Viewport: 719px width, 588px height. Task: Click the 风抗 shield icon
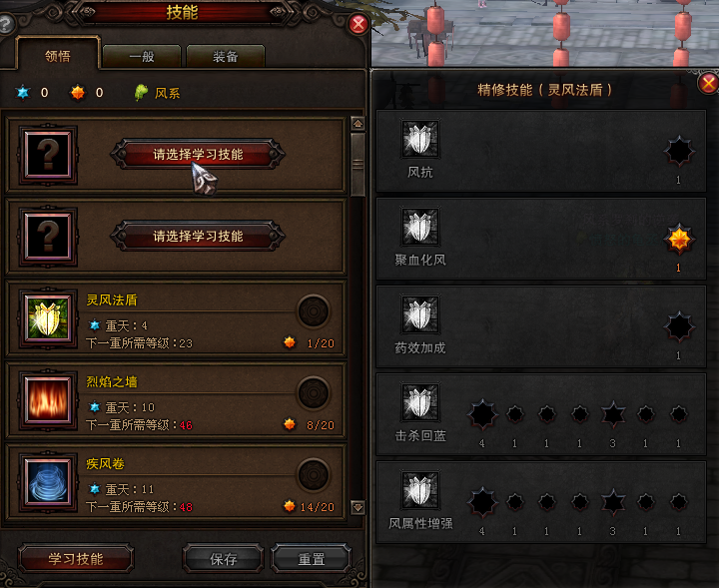(420, 139)
